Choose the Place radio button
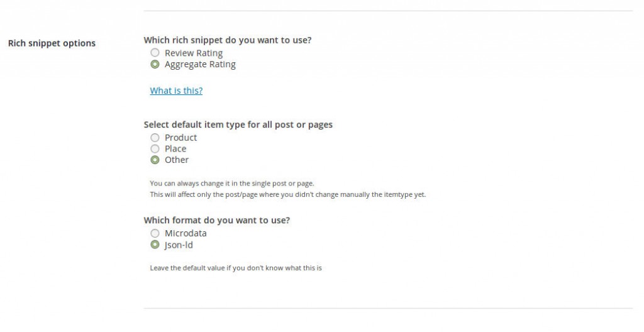Viewport: 644px width, 332px height. (x=155, y=148)
